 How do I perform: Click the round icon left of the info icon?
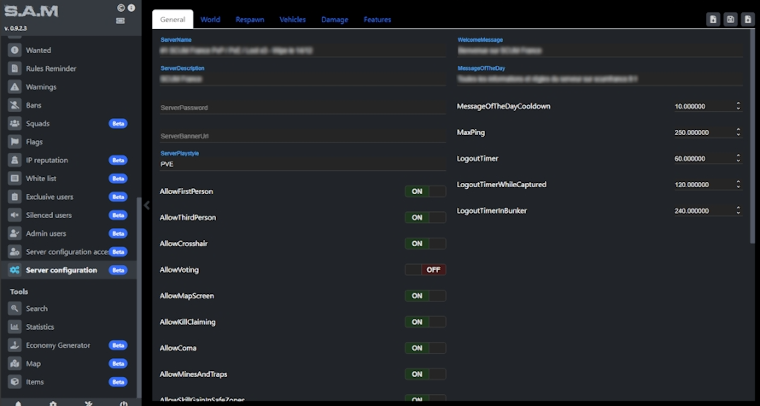click(121, 8)
